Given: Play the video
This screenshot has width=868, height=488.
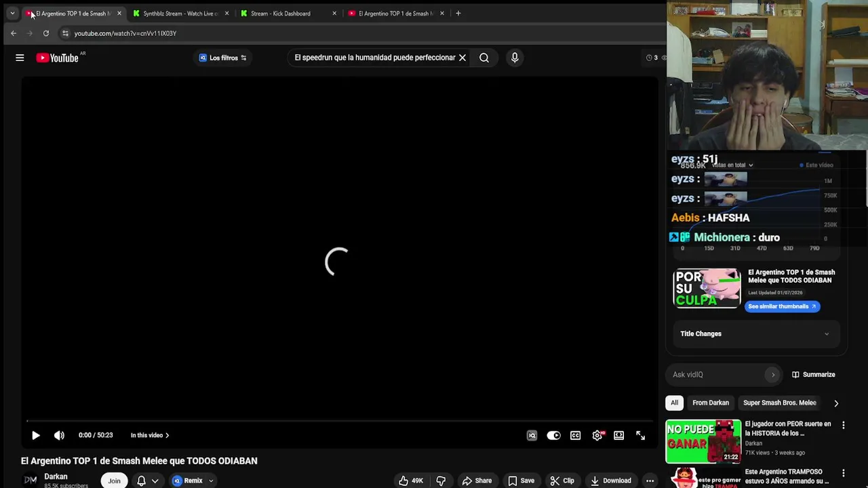Looking at the screenshot, I should [x=36, y=435].
